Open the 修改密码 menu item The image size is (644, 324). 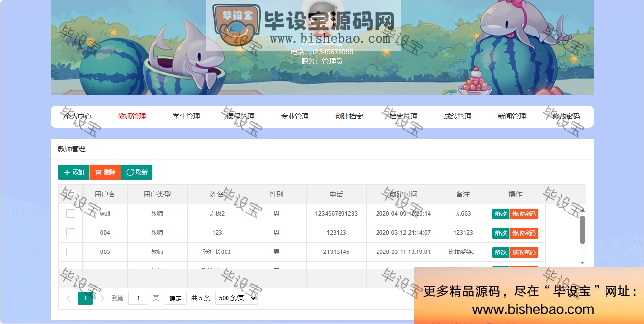566,117
